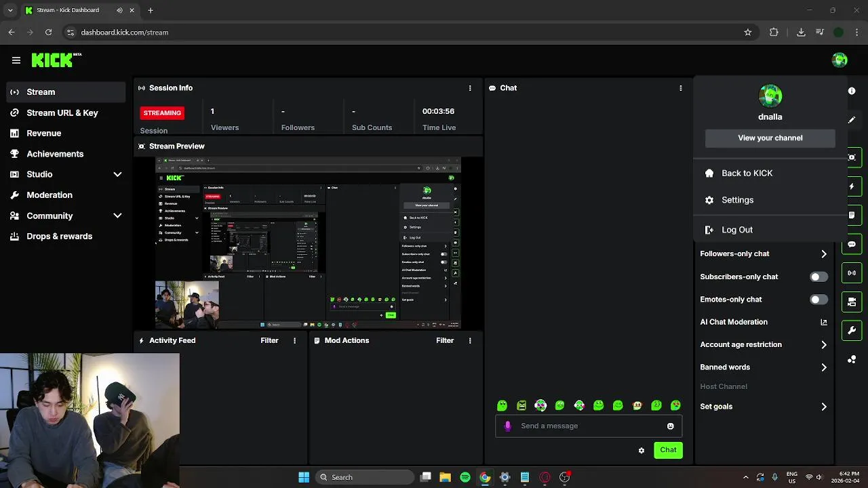Click the red STREAMING status badge

(x=162, y=113)
